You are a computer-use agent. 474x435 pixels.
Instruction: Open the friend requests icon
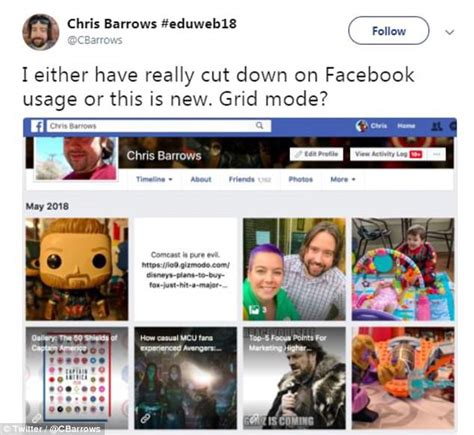pyautogui.click(x=437, y=126)
